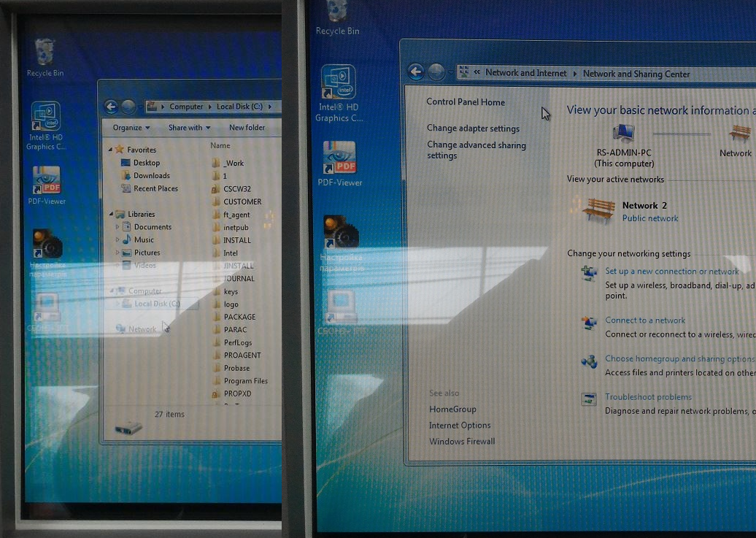Open breadcrumb arrow after Network and Internet
Image resolution: width=756 pixels, height=538 pixels.
(575, 74)
